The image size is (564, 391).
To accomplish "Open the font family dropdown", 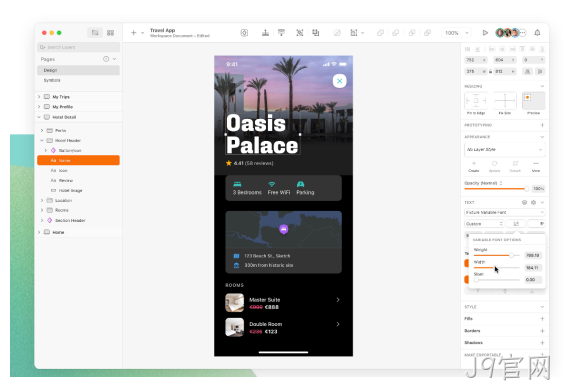I will (x=505, y=212).
